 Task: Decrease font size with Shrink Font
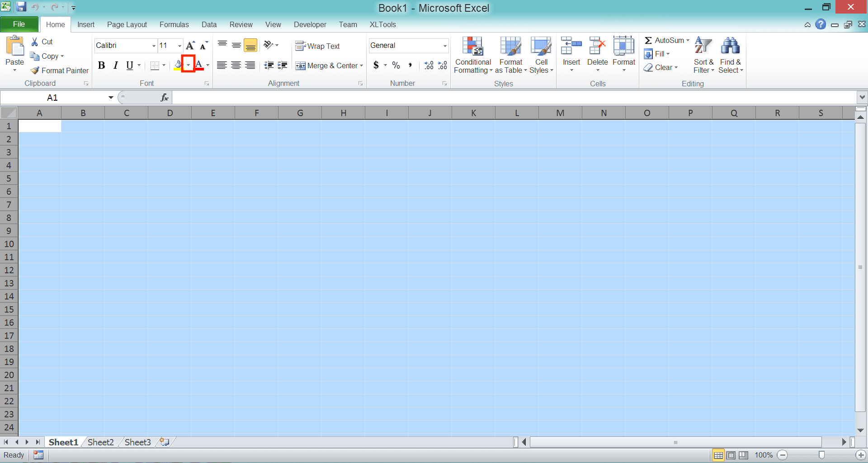click(x=204, y=46)
